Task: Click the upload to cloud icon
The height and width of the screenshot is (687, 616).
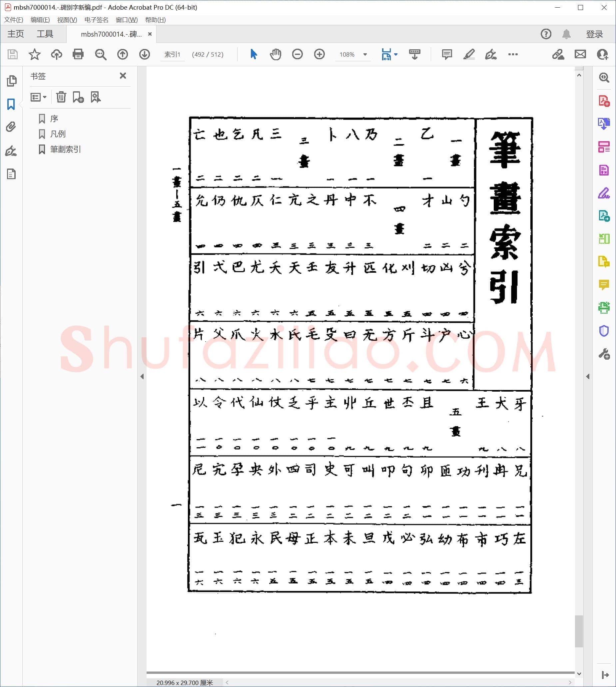Action: [57, 54]
